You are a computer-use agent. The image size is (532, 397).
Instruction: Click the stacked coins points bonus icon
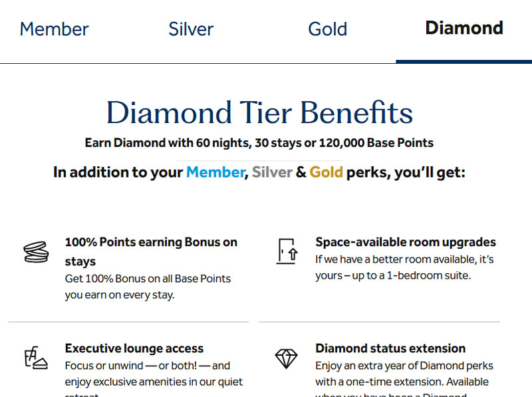(x=36, y=251)
